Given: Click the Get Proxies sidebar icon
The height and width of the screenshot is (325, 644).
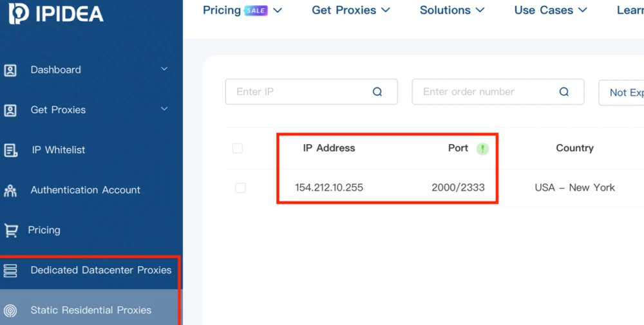Looking at the screenshot, I should pyautogui.click(x=10, y=110).
